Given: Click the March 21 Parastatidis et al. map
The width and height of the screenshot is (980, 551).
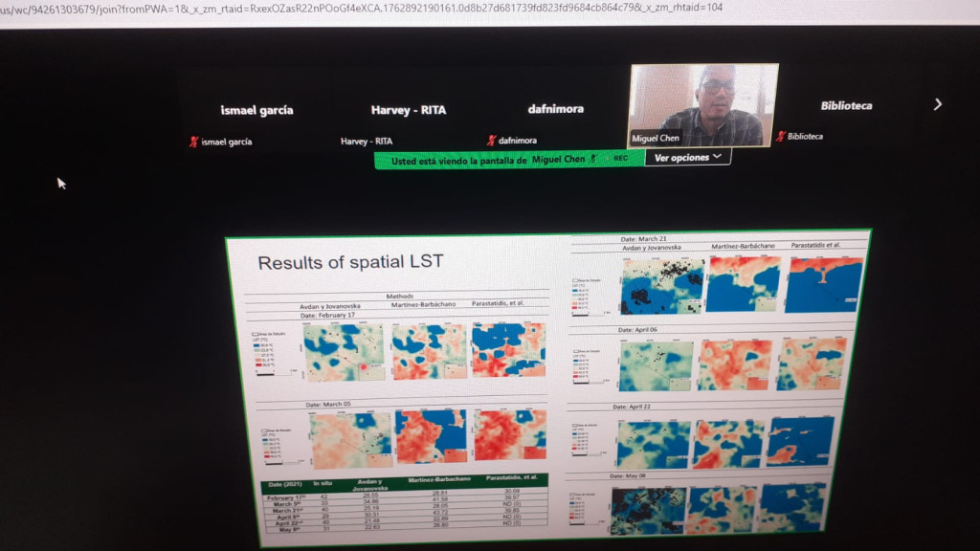Looking at the screenshot, I should pyautogui.click(x=823, y=284).
